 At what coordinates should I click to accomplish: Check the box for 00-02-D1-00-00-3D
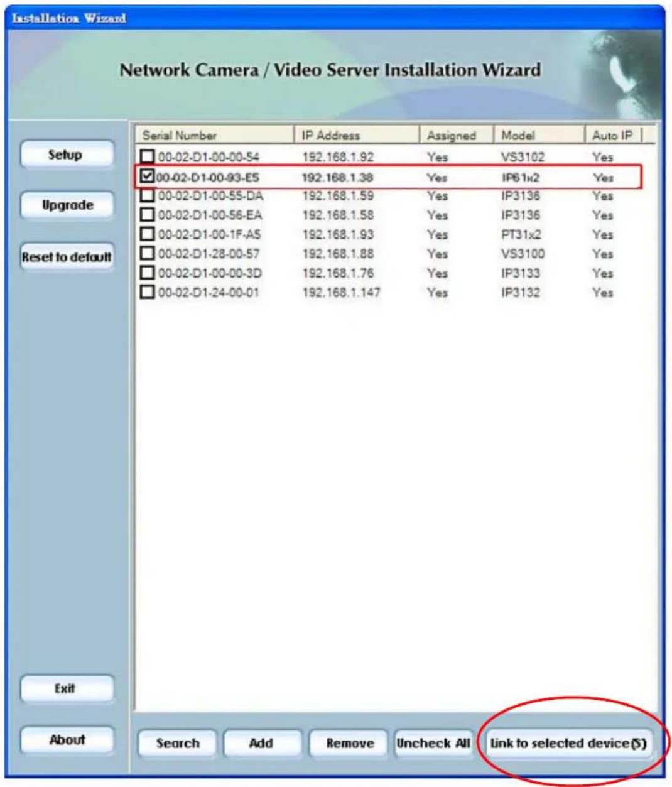147,274
